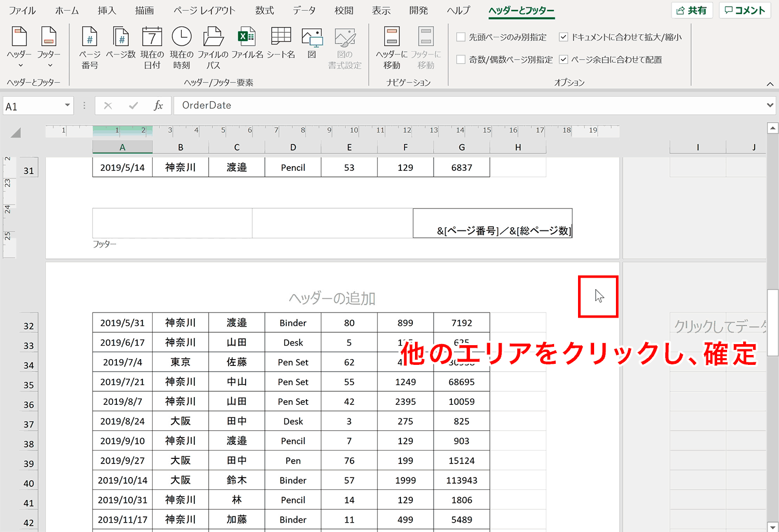Cancel formula bar entry with X icon
This screenshot has width=779, height=532.
point(108,106)
